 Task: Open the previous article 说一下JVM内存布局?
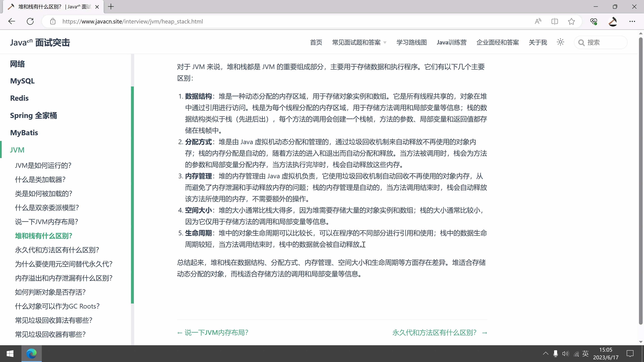213,332
